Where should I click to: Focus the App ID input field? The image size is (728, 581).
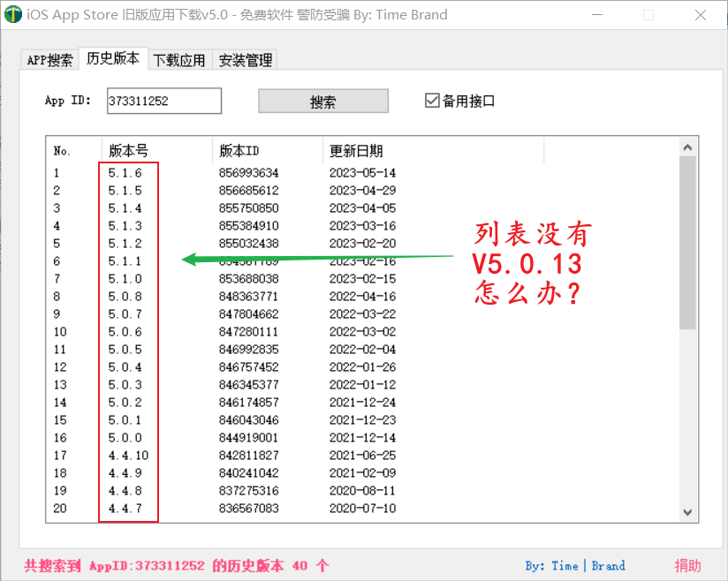tap(164, 101)
